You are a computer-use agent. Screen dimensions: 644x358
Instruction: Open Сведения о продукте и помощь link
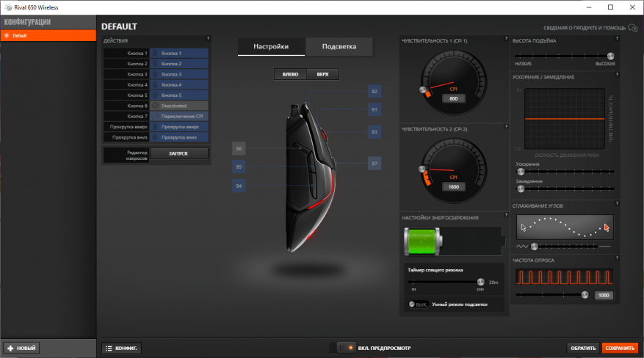pyautogui.click(x=585, y=28)
